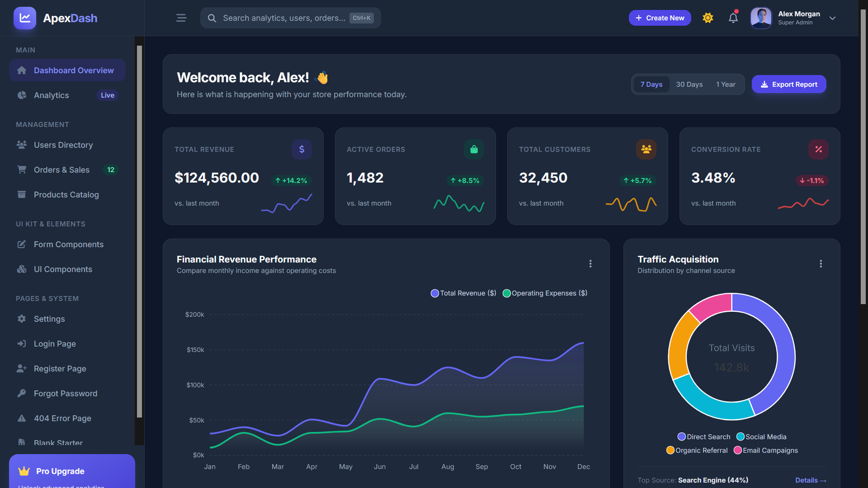Select the 30 Days range

tap(689, 84)
